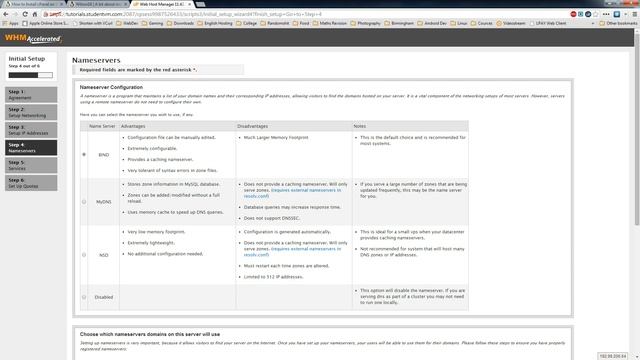Reload the page with the refresh icon
The height and width of the screenshot is (360, 640).
click(x=25, y=14)
